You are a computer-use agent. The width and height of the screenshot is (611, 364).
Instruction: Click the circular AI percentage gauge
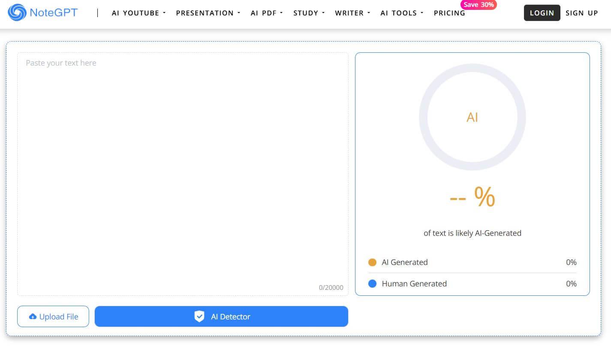point(472,117)
